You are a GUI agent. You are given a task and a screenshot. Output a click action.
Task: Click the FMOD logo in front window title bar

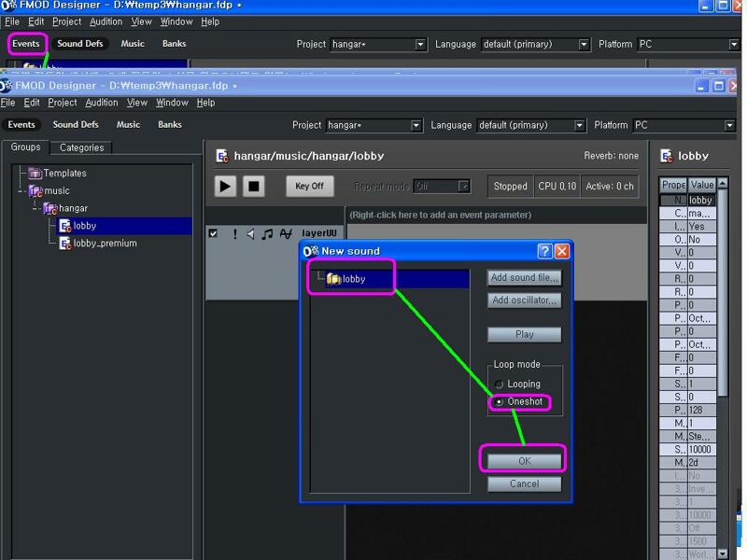pos(6,86)
